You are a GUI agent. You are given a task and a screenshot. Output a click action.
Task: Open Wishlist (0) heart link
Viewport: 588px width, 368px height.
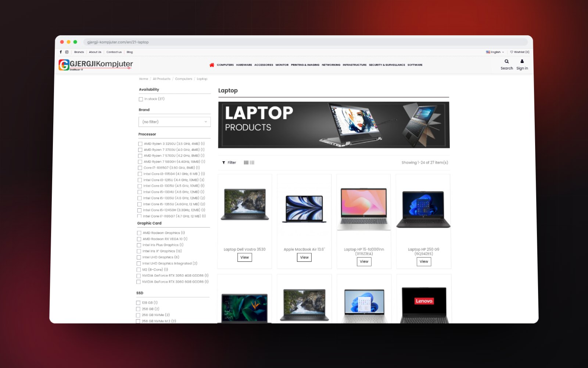click(x=520, y=52)
